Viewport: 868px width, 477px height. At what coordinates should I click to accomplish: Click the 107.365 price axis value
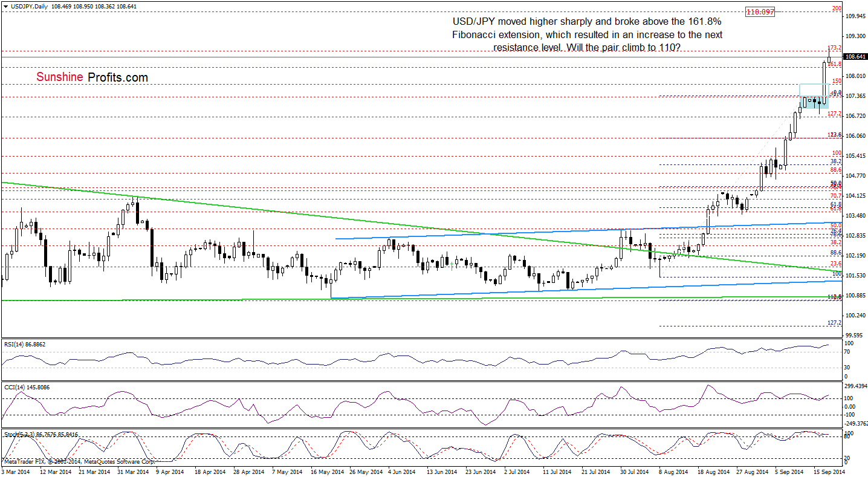coord(855,96)
